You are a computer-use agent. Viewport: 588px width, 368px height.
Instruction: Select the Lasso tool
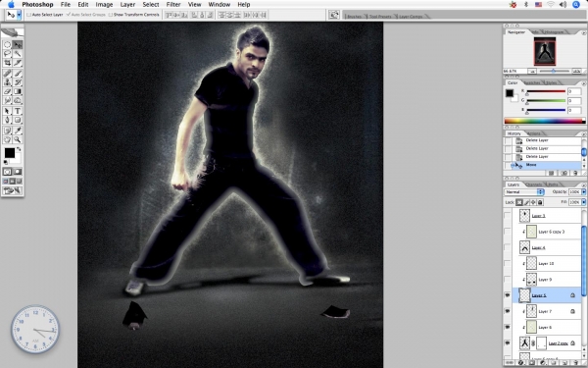[x=7, y=54]
